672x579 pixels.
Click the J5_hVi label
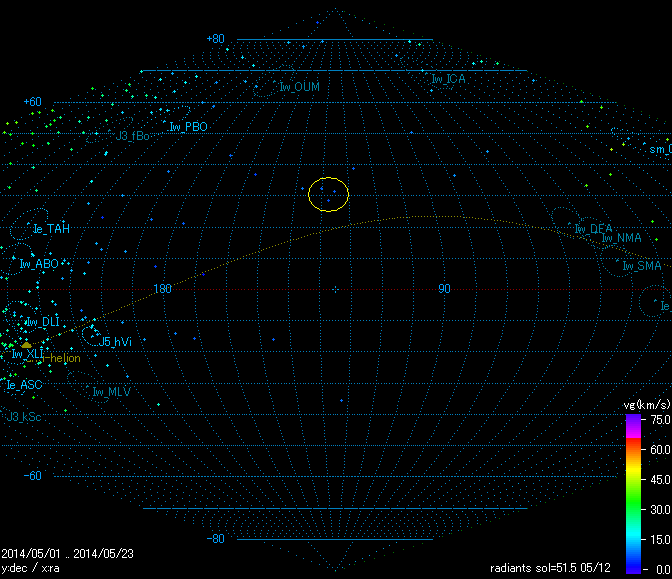click(x=115, y=342)
